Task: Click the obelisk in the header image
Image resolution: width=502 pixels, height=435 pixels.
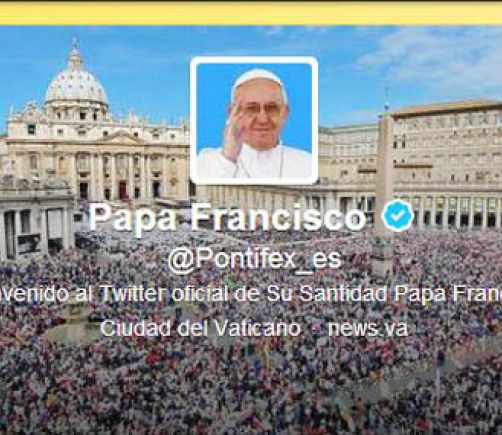Action: [385, 187]
